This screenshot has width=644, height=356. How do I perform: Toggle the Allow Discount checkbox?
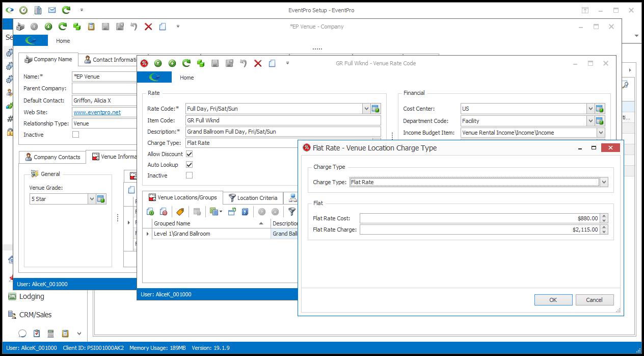(x=190, y=154)
